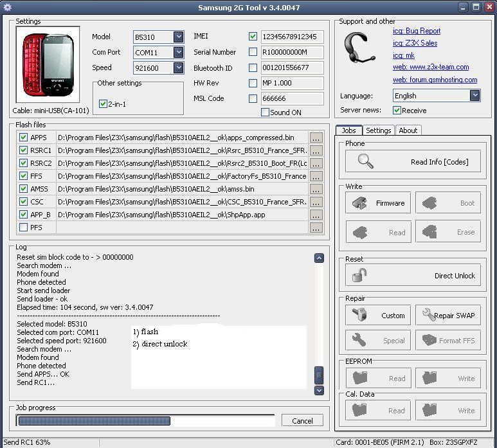Open the Model dropdown
Image resolution: width=497 pixels, height=448 pixels.
[179, 37]
